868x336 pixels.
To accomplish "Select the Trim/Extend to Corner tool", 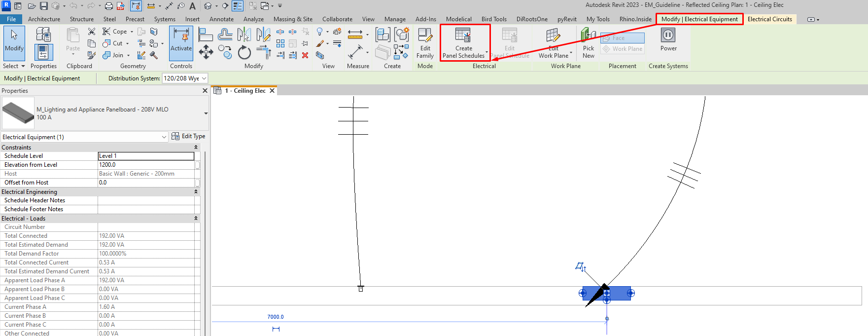I will [263, 52].
